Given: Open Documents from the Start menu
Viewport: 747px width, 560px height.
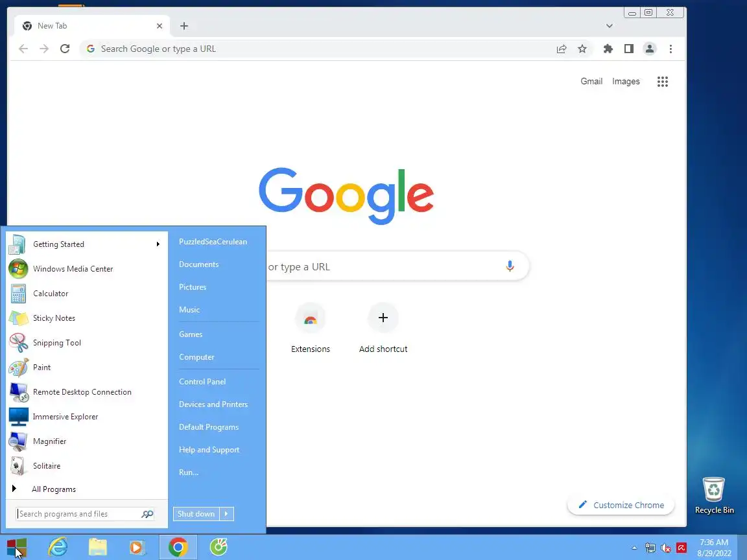Looking at the screenshot, I should (198, 264).
